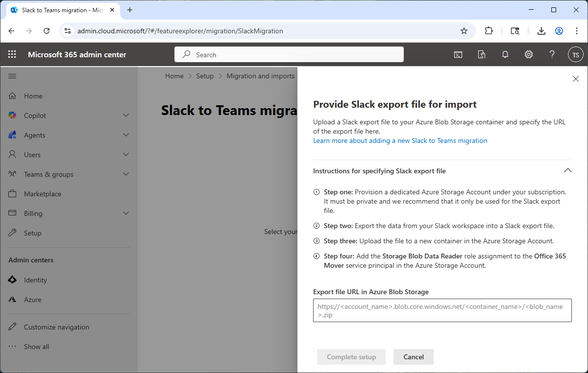Screen dimensions: 588x373
Task: Open the Azure admin center
Action: pyautogui.click(x=32, y=299)
